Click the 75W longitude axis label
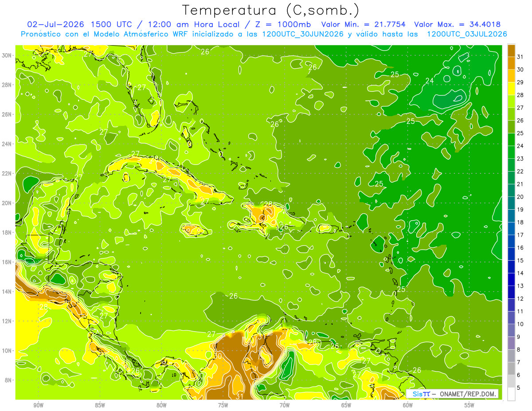The image size is (532, 411). (x=223, y=405)
